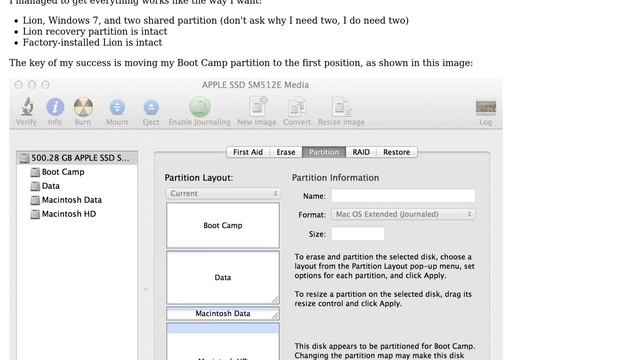This screenshot has width=640, height=360.
Task: Click the Verify microscope icon
Action: 27,107
